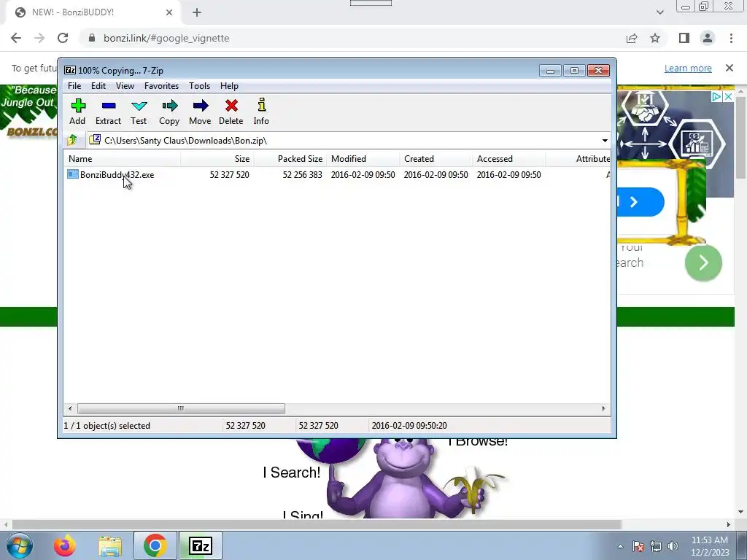Sort by the Created column header

click(436, 158)
